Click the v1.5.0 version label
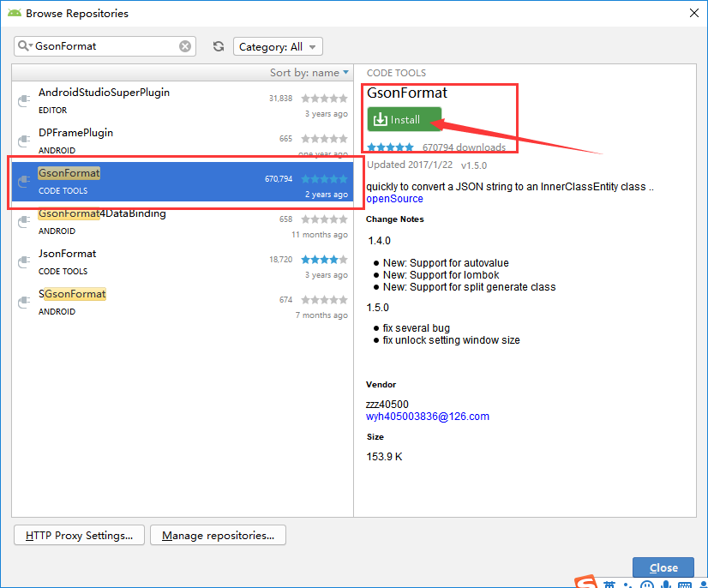The image size is (708, 588). (474, 165)
